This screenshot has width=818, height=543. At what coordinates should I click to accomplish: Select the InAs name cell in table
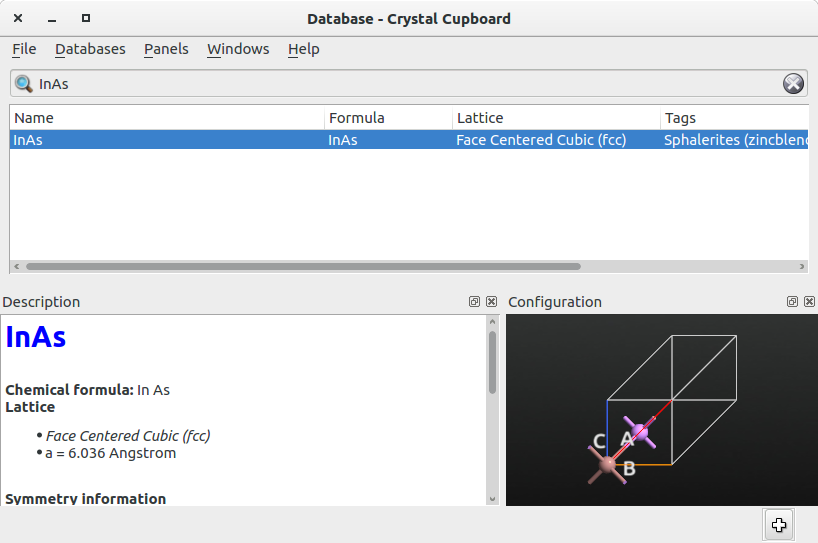(167, 140)
